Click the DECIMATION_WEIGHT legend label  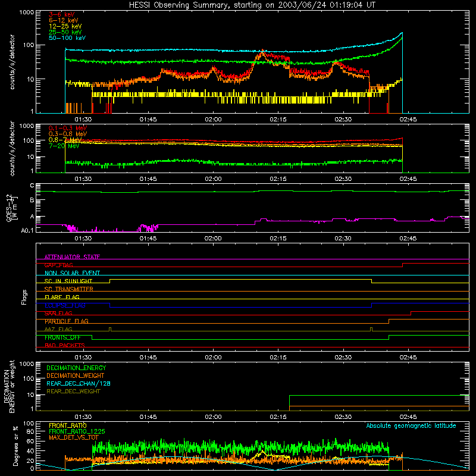point(76,375)
